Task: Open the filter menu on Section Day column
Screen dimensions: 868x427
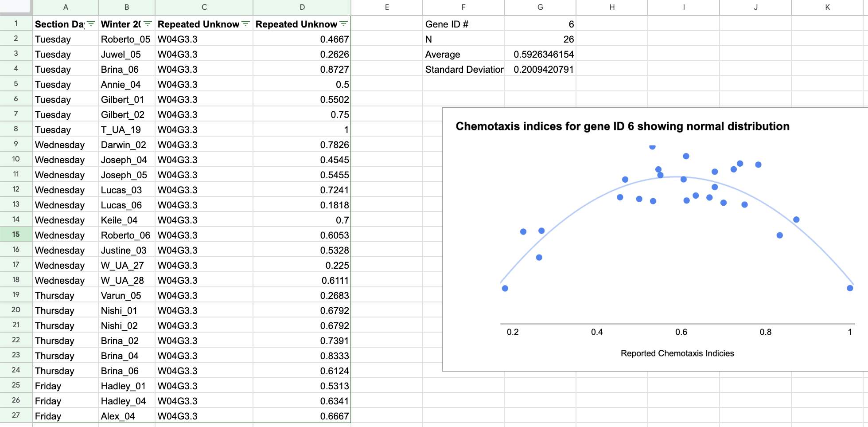Action: (90, 24)
